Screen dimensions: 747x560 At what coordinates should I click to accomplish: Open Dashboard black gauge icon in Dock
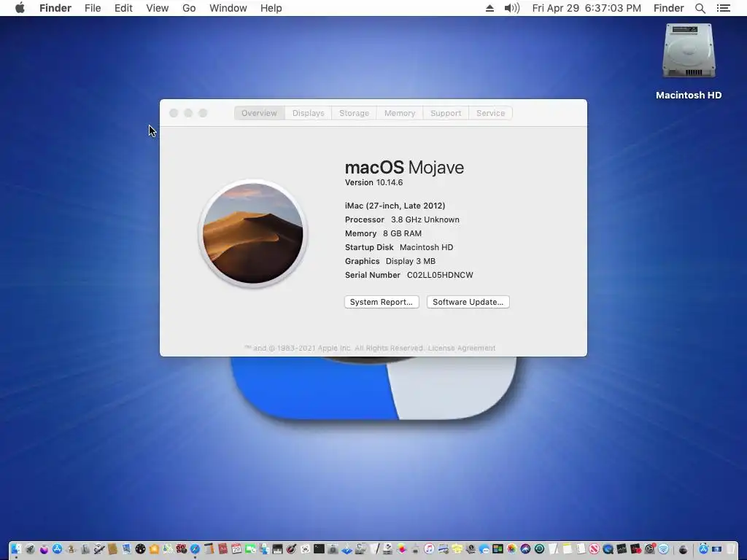tap(140, 549)
